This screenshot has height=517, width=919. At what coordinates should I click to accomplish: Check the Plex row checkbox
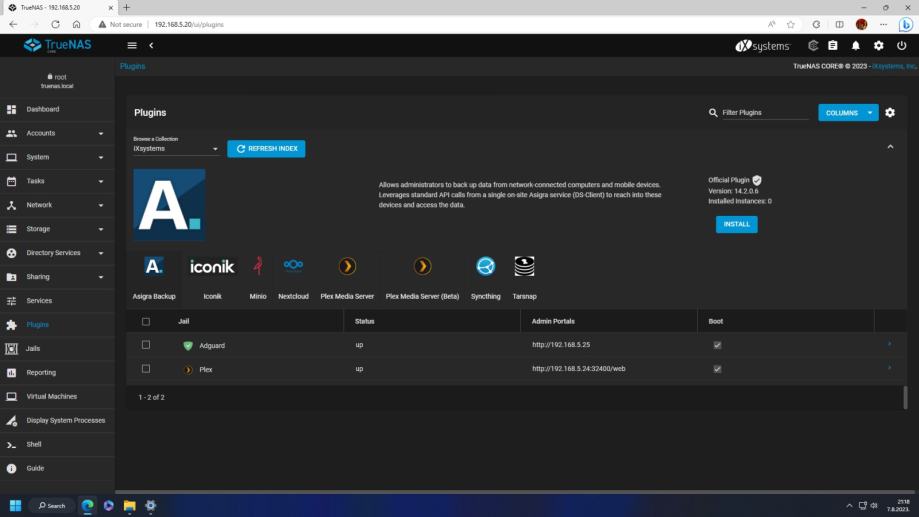click(146, 369)
